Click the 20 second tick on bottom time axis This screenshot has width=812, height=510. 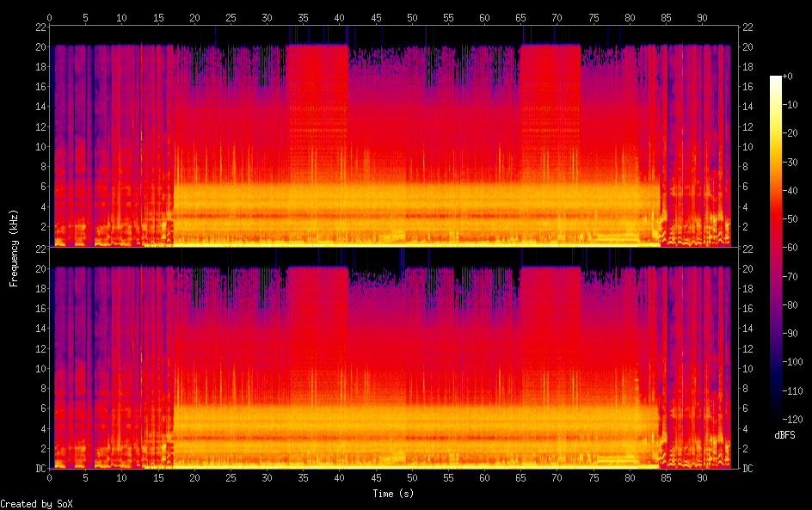tap(194, 477)
